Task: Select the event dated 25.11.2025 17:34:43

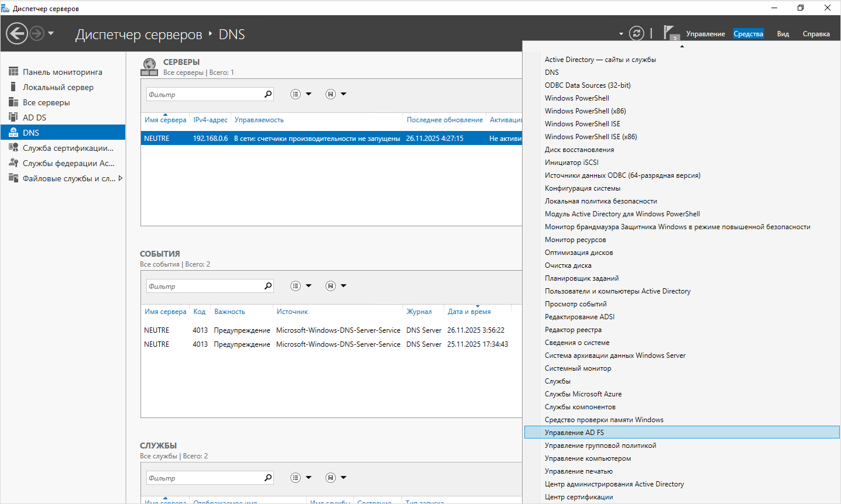Action: 331,344
